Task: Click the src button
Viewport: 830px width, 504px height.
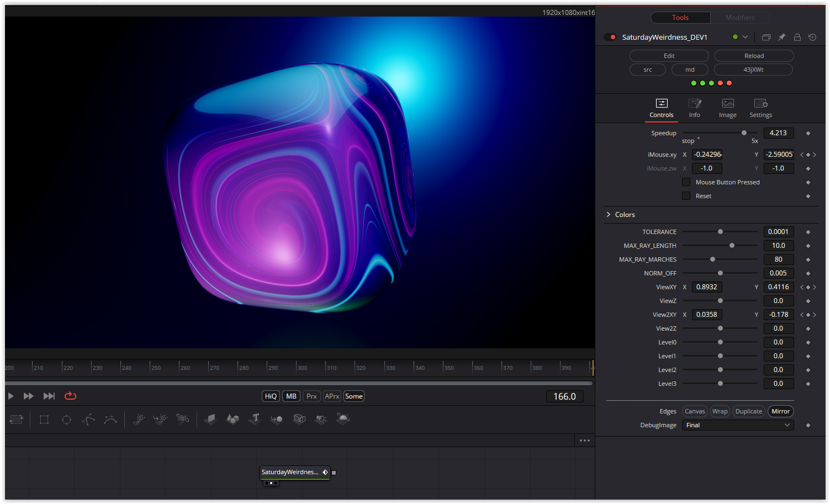Action: (648, 70)
